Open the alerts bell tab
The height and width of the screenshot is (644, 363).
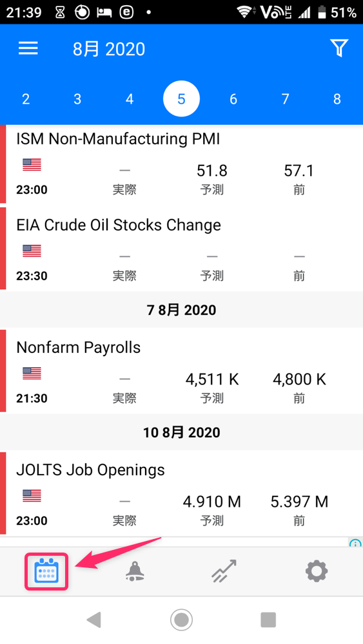[x=134, y=571]
